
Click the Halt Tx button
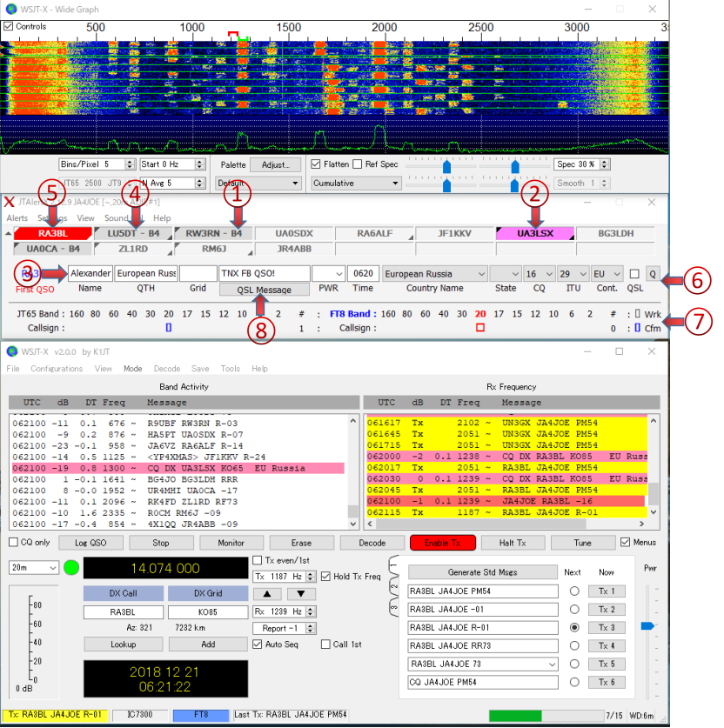coord(513,543)
